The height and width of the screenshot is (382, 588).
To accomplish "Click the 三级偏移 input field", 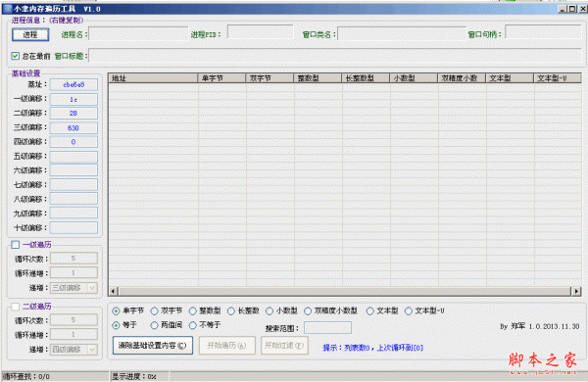I will pos(73,128).
